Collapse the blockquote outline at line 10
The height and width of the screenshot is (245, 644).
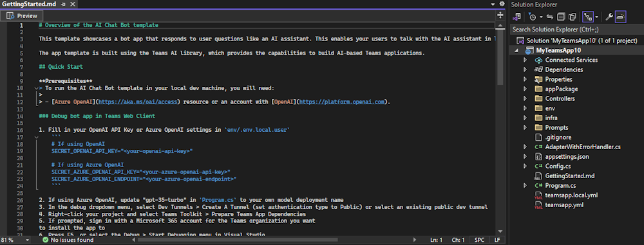(x=36, y=89)
